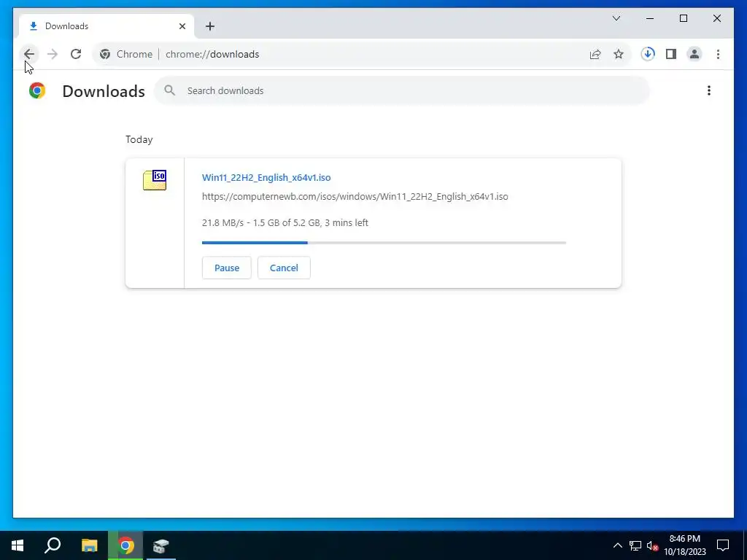
Task: Pause the ISO download
Action: coord(227,268)
